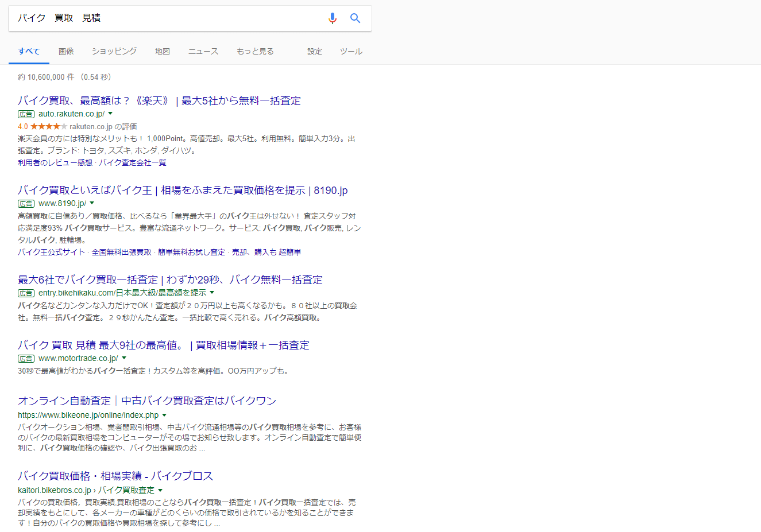
Task: Click the 利用者のレビュー感想 sitelink
Action: (55, 163)
